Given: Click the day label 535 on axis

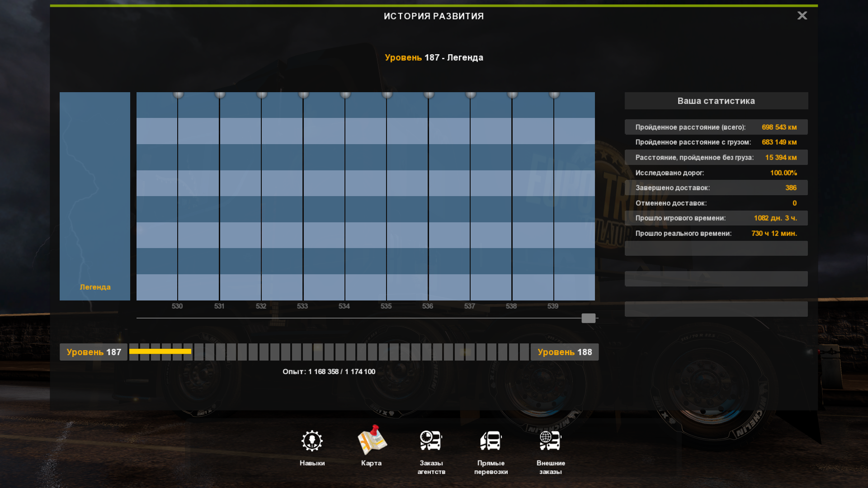Looking at the screenshot, I should [386, 306].
